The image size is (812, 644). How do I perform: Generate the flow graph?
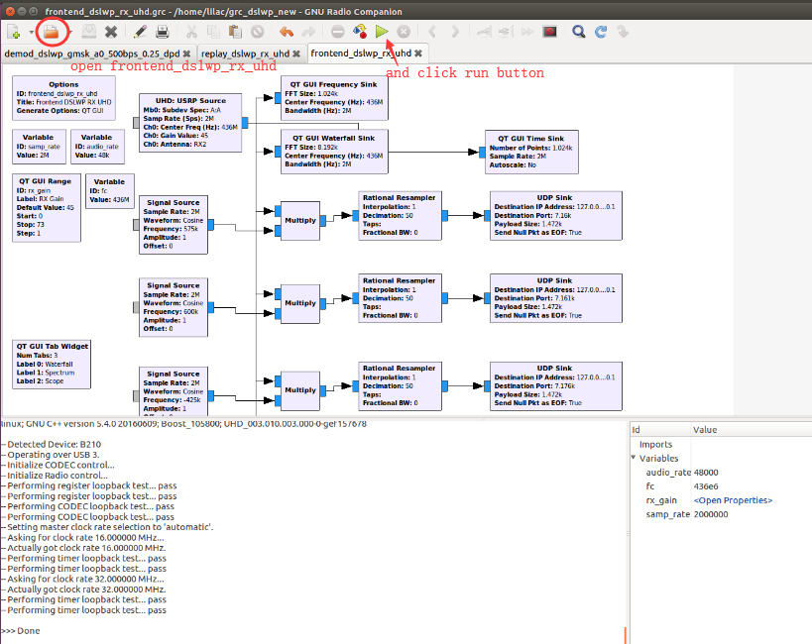360,32
